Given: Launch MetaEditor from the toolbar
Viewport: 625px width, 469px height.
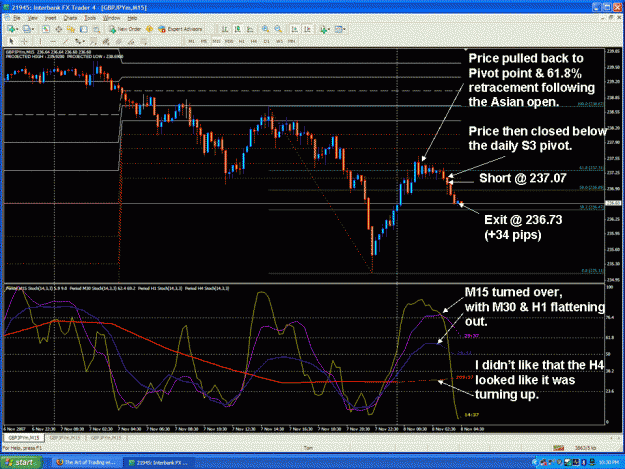Looking at the screenshot, I should 149,29.
